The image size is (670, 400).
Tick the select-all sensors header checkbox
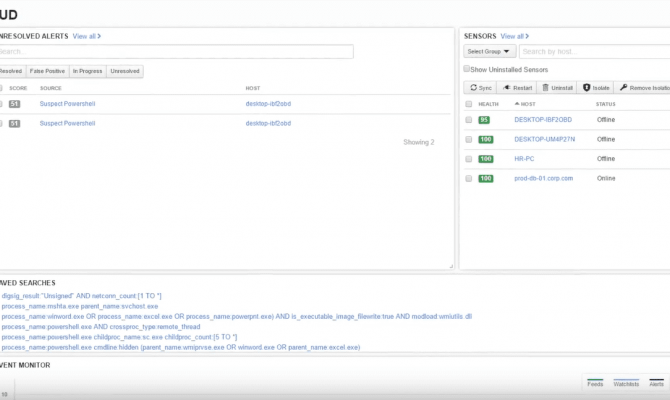tap(469, 104)
